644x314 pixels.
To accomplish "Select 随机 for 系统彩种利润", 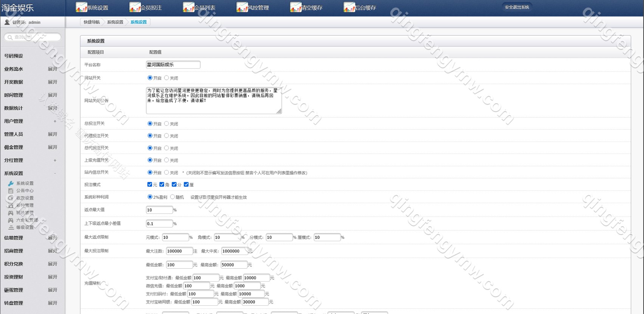I will (x=172, y=197).
